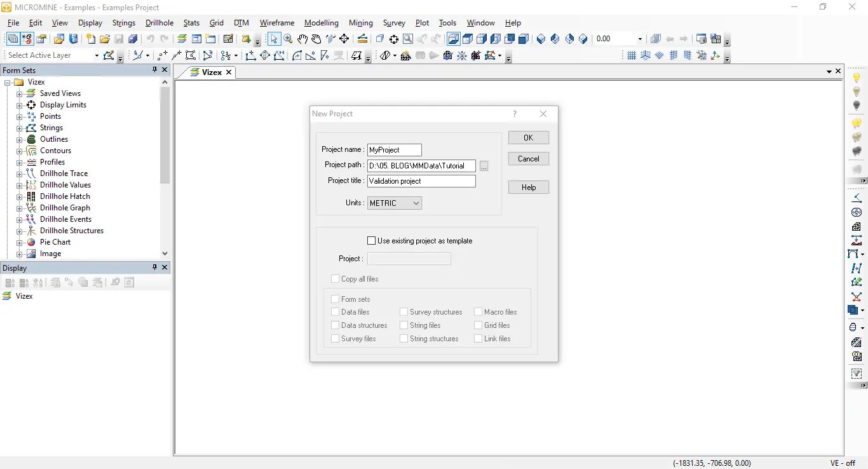Click the save floppy disk icon
Image resolution: width=868 pixels, height=469 pixels.
[119, 39]
